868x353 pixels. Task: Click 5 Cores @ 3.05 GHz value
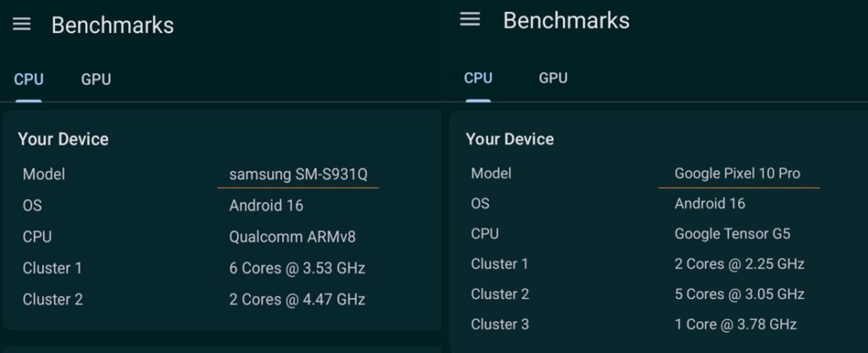739,294
